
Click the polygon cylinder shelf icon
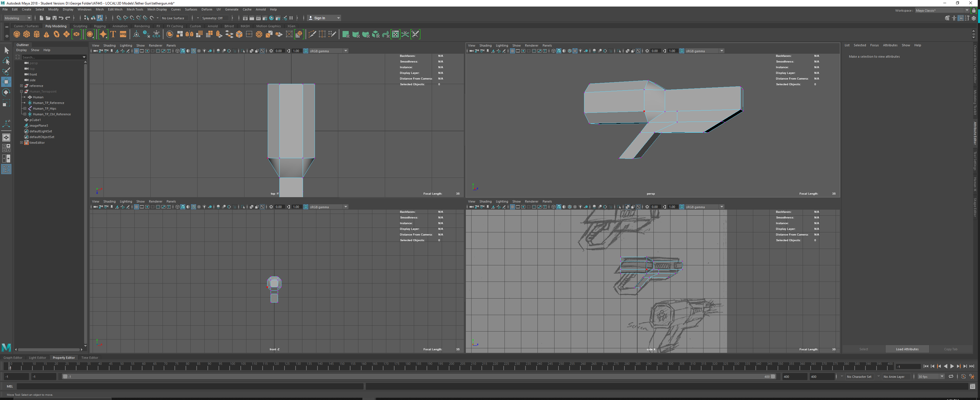[36, 35]
